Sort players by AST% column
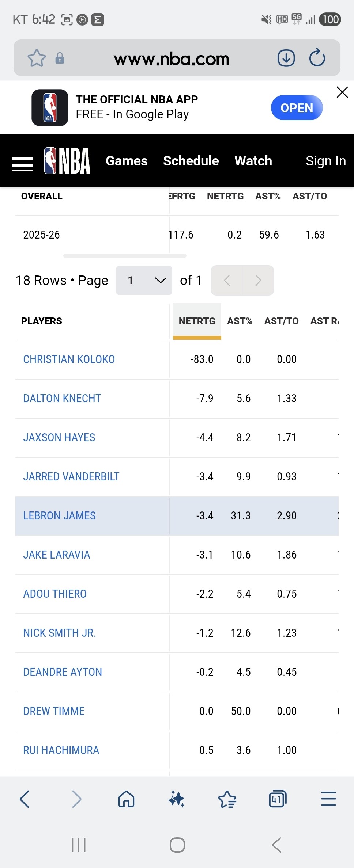The image size is (354, 868). 240,321
